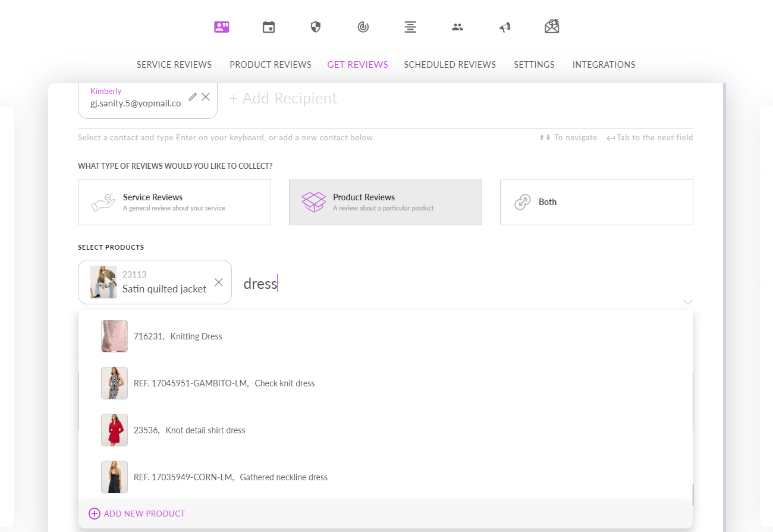773x532 pixels.
Task: Select Knot detail shirt dress option
Action: tap(385, 430)
